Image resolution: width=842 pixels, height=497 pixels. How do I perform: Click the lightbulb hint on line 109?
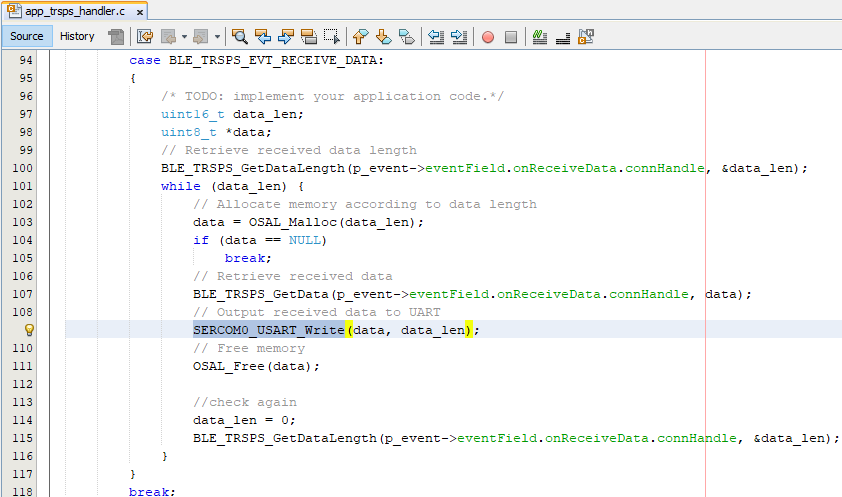click(29, 330)
